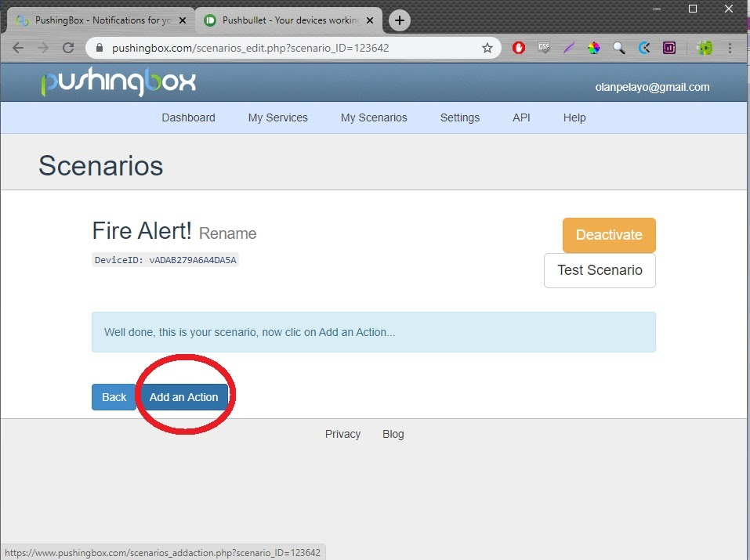Open the new tab plus button
Viewport: 750px width, 560px height.
tap(400, 20)
